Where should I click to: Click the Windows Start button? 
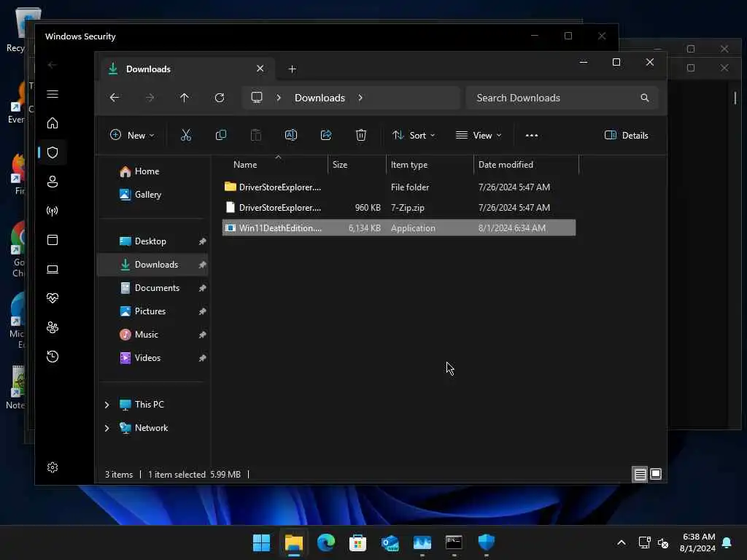pyautogui.click(x=261, y=542)
